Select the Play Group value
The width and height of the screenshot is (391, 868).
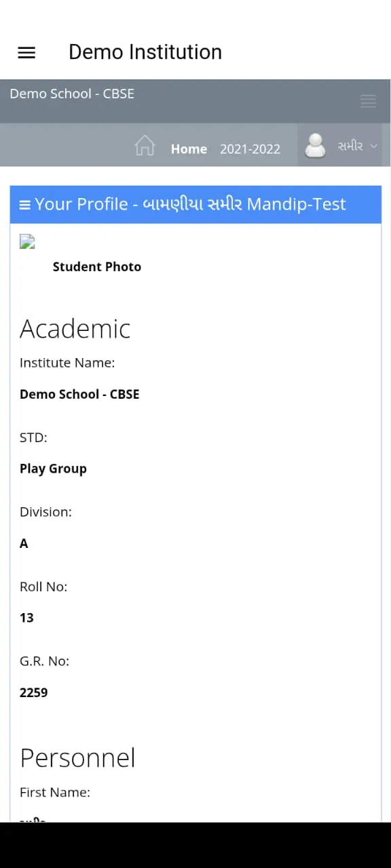pyautogui.click(x=53, y=469)
